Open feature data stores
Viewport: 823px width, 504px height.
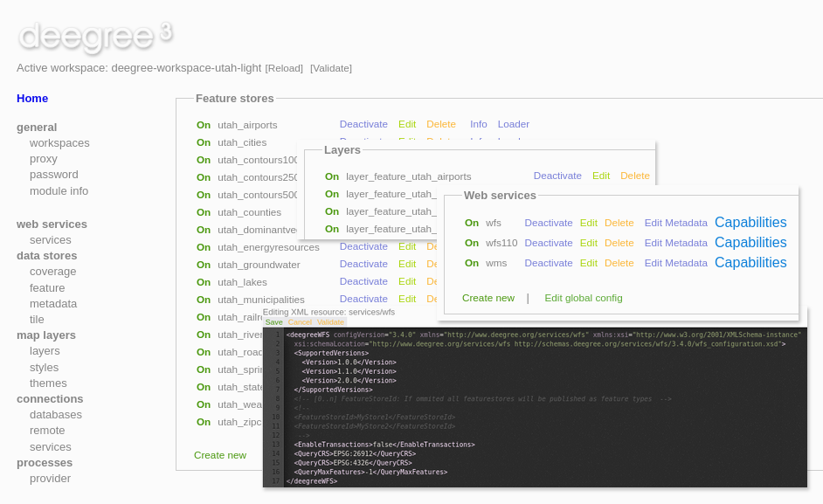(47, 287)
